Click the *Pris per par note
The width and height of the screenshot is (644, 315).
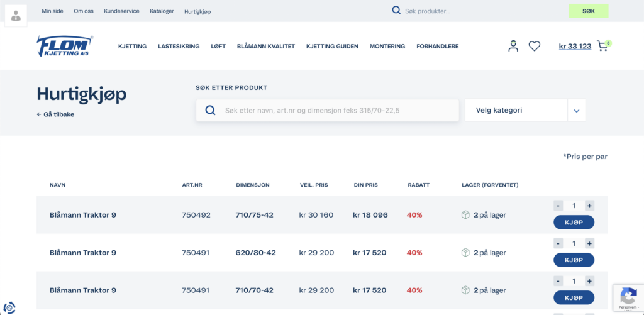[586, 157]
